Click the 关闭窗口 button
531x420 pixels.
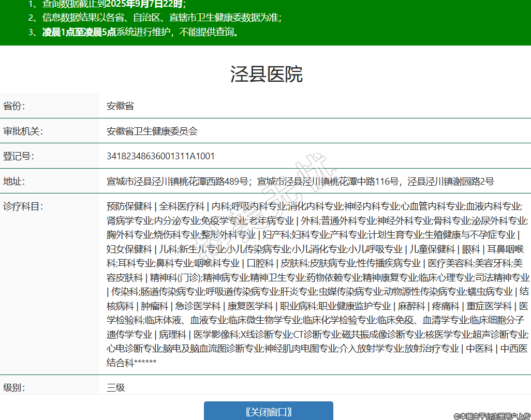pos(268,412)
